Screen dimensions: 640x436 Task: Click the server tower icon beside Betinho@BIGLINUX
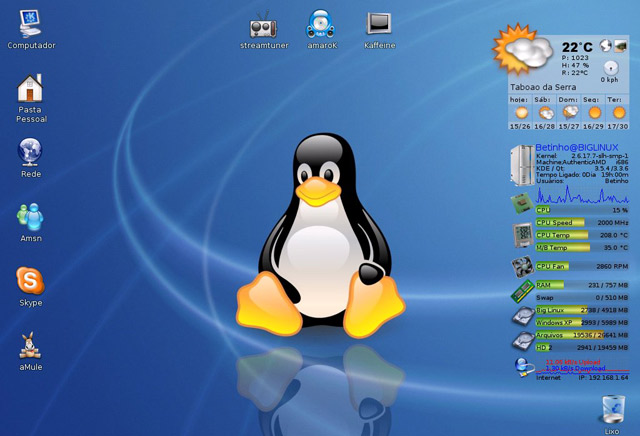pos(522,165)
